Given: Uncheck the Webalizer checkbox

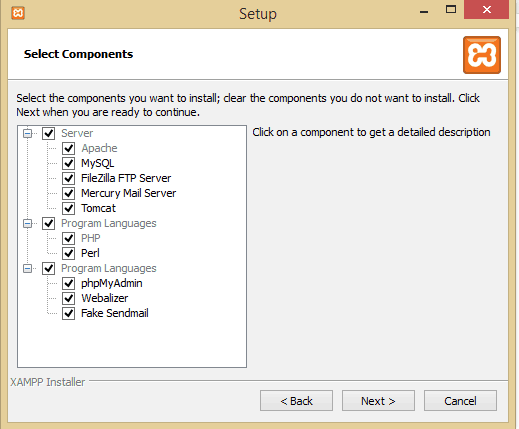Looking at the screenshot, I should tap(69, 298).
